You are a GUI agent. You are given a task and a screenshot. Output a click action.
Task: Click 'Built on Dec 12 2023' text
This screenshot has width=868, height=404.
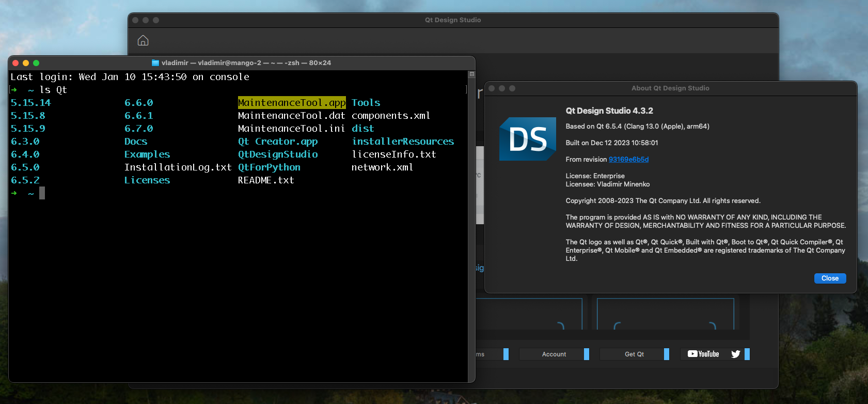click(x=612, y=143)
